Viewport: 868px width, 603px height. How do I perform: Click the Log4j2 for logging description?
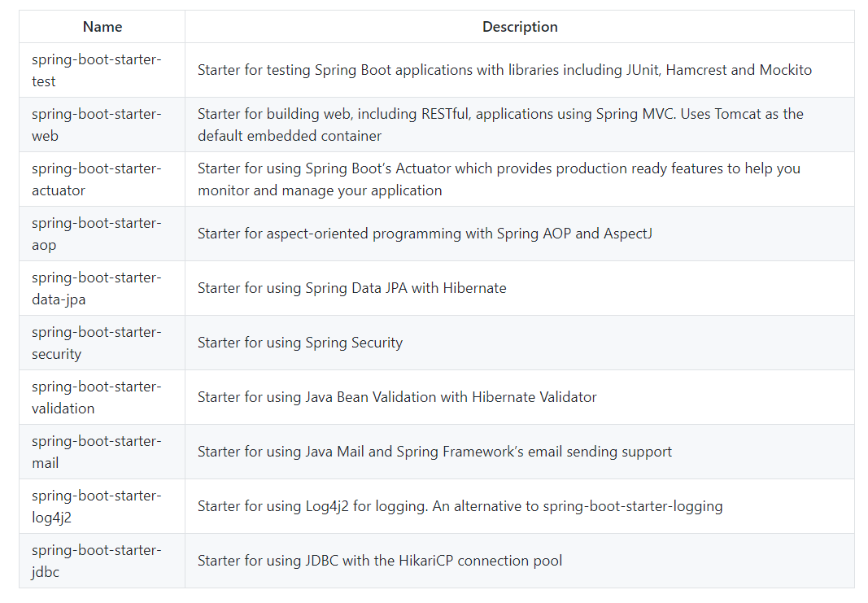520,507
